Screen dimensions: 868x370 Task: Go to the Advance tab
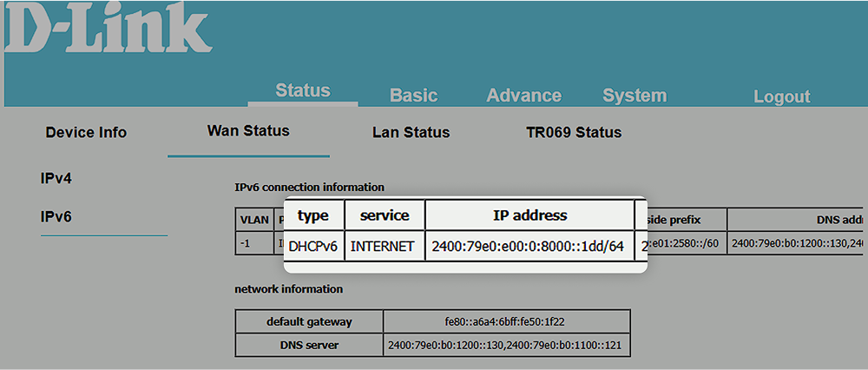[523, 96]
